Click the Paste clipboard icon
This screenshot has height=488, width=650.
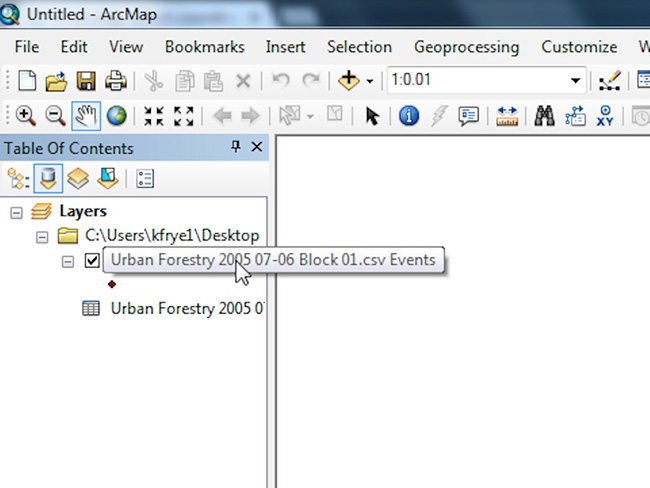[x=213, y=80]
